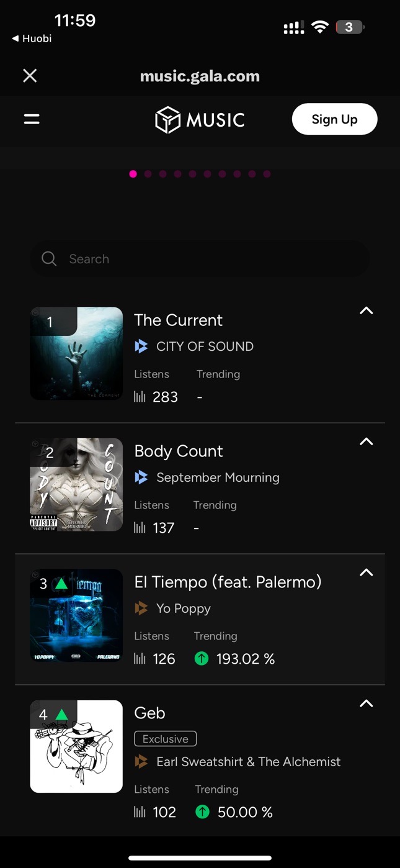Click the green trending arrow beside 50.00 %

click(202, 812)
